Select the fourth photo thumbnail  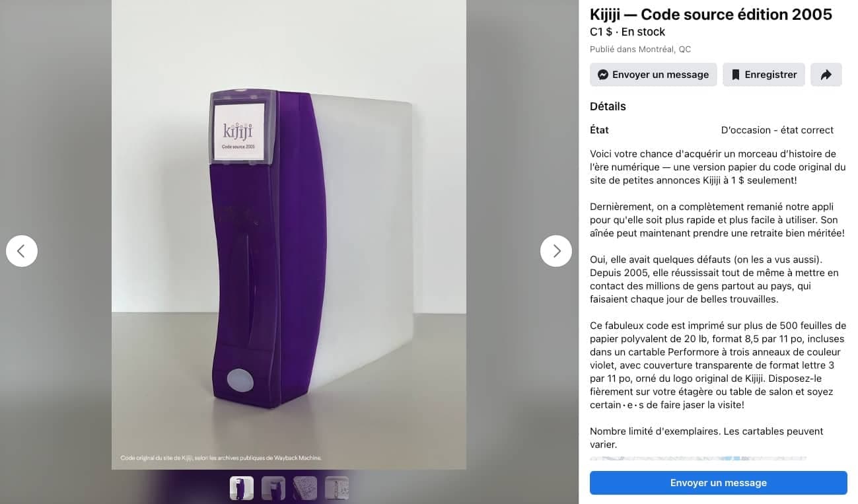click(337, 488)
